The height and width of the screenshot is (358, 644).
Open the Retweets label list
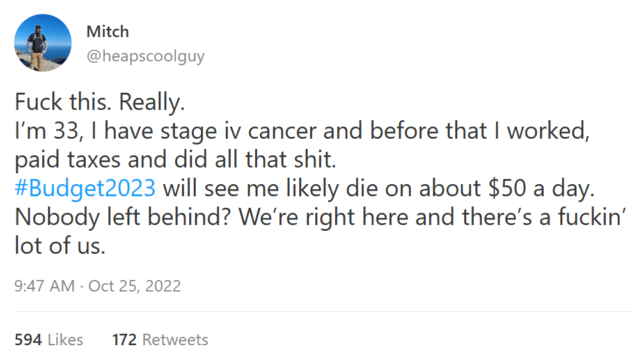[x=175, y=339]
